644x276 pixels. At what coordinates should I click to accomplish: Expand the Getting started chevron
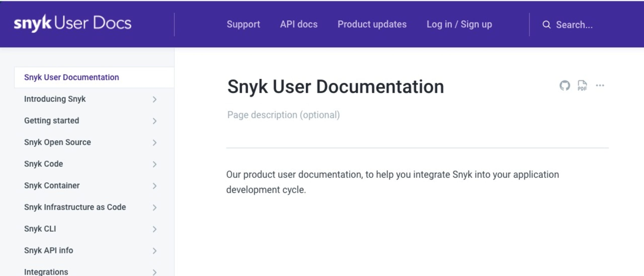pyautogui.click(x=154, y=121)
